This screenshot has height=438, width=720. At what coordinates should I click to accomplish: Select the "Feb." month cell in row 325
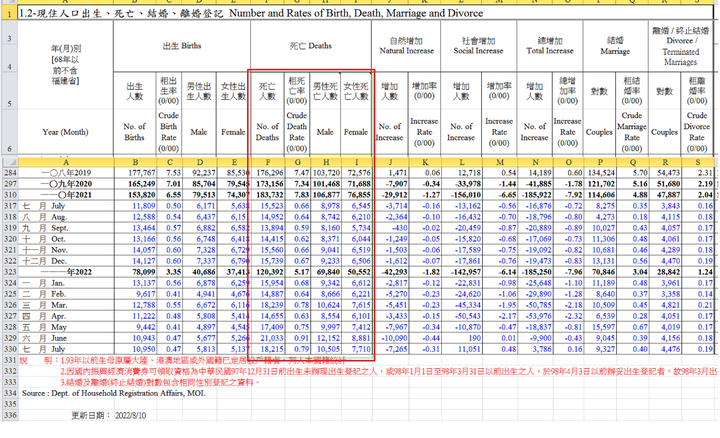pos(66,294)
